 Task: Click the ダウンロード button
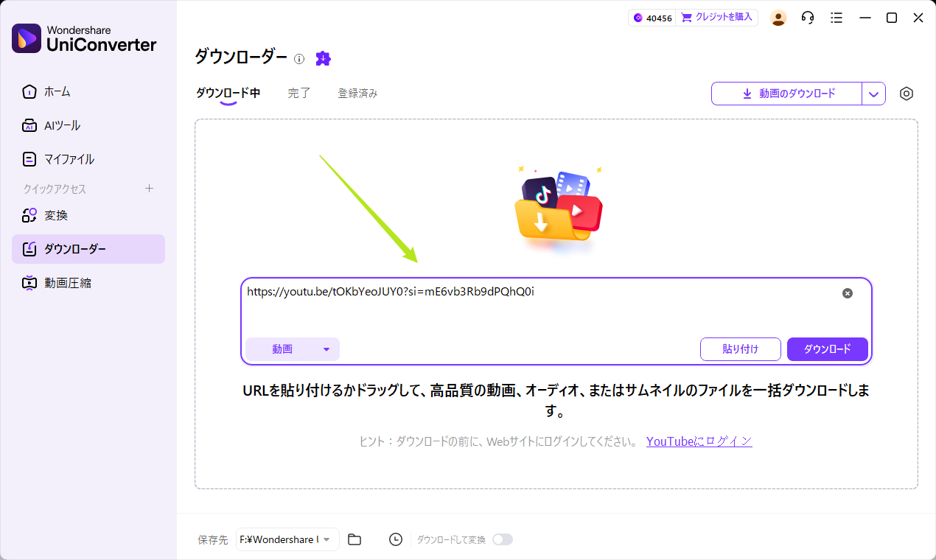[x=827, y=349]
